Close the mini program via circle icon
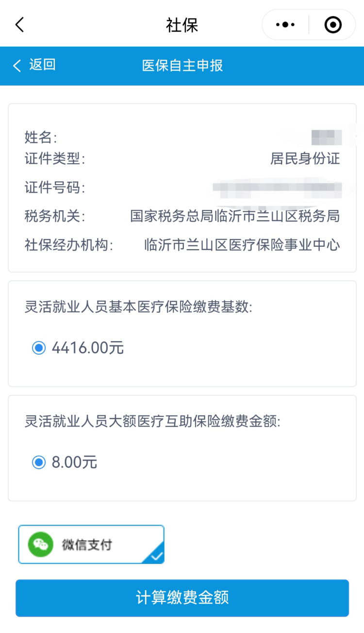The height and width of the screenshot is (633, 364). click(x=333, y=25)
